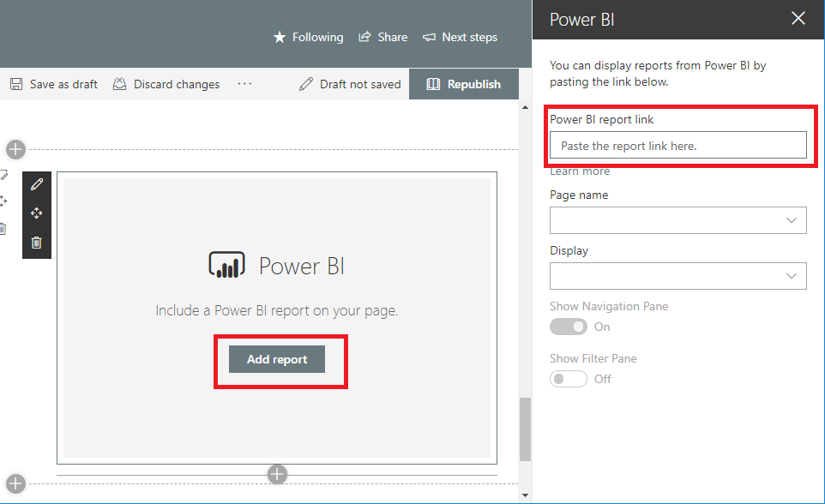Open the ellipsis overflow menu in the toolbar
Image resolution: width=825 pixels, height=504 pixels.
244,83
